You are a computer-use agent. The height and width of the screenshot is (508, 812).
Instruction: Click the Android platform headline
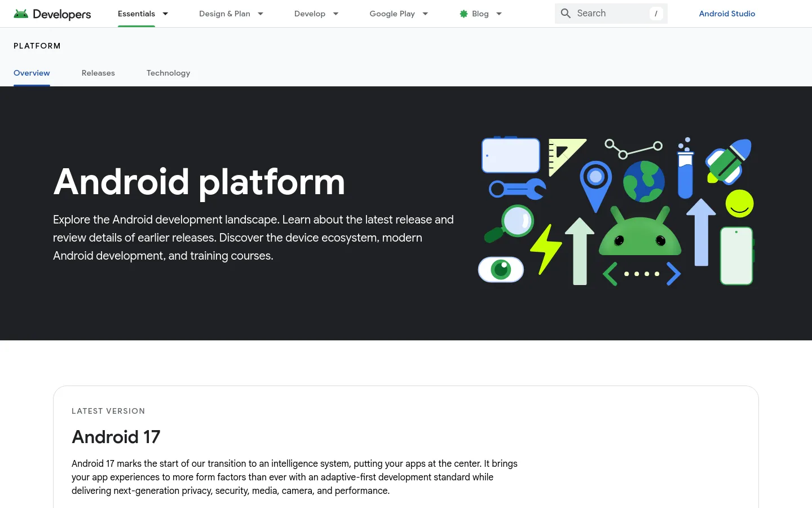click(x=199, y=182)
